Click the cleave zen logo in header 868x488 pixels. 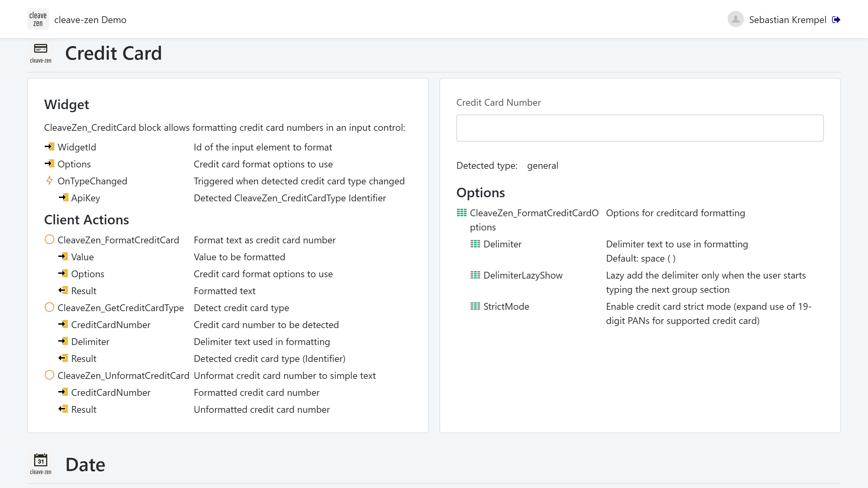[x=38, y=19]
